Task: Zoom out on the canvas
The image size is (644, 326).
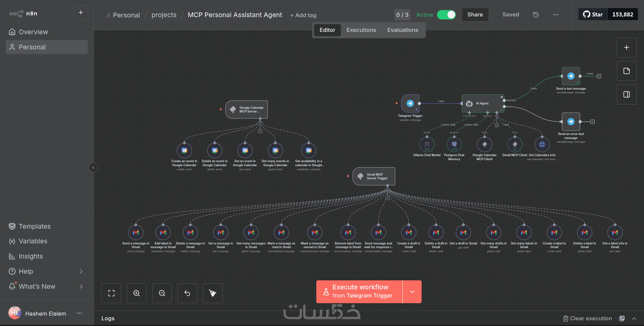Action: (x=162, y=293)
